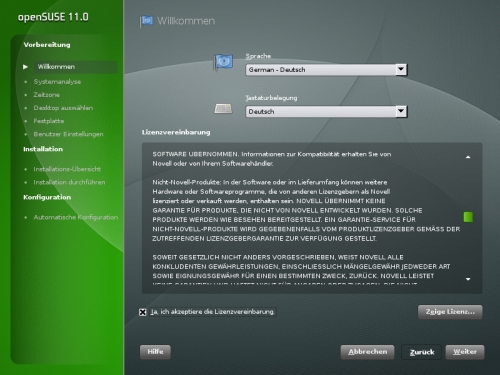Select Automatische Konfiguration in the sidebar
Viewport: 500px width, 375px height.
[x=76, y=217]
